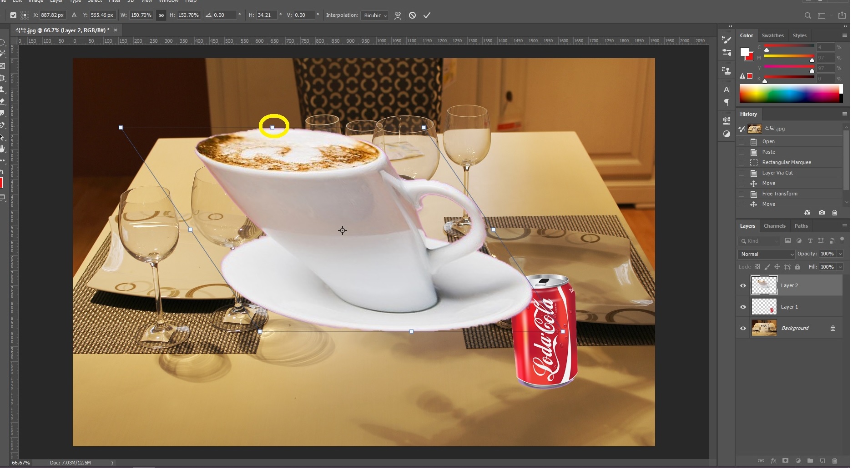This screenshot has height=469, width=868.
Task: Toggle relative positioning triangle icon
Action: click(74, 15)
